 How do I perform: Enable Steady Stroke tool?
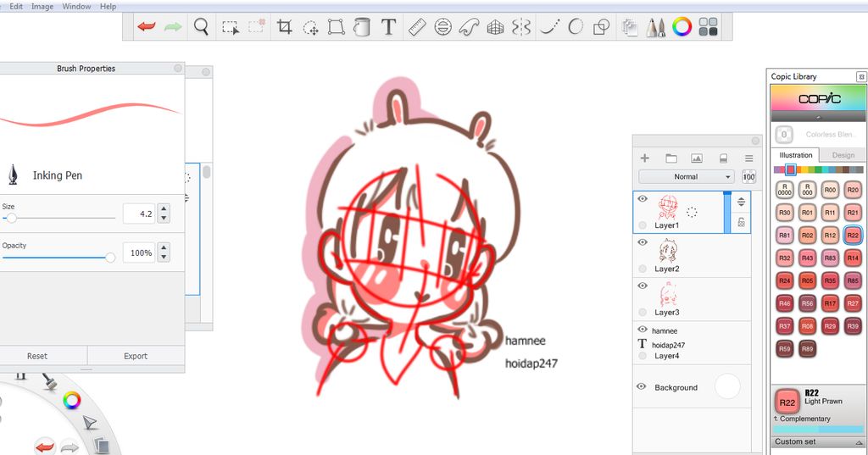click(x=549, y=26)
